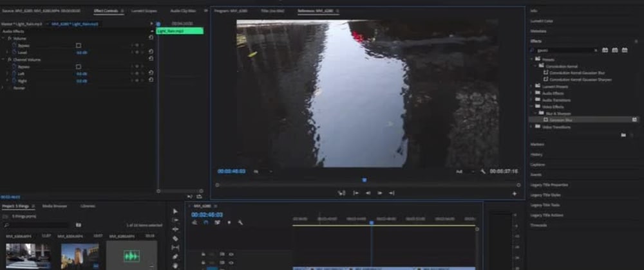Click Go to Out point button

click(392, 193)
